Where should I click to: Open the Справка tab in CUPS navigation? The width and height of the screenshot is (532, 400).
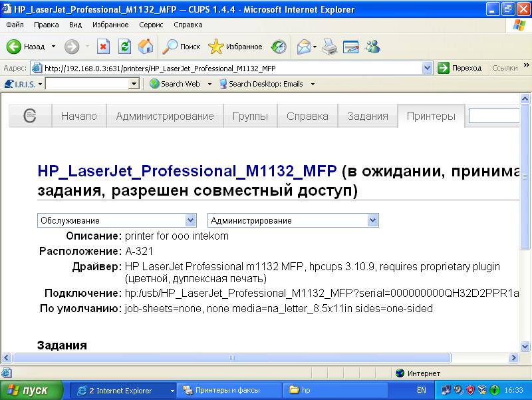pyautogui.click(x=307, y=116)
